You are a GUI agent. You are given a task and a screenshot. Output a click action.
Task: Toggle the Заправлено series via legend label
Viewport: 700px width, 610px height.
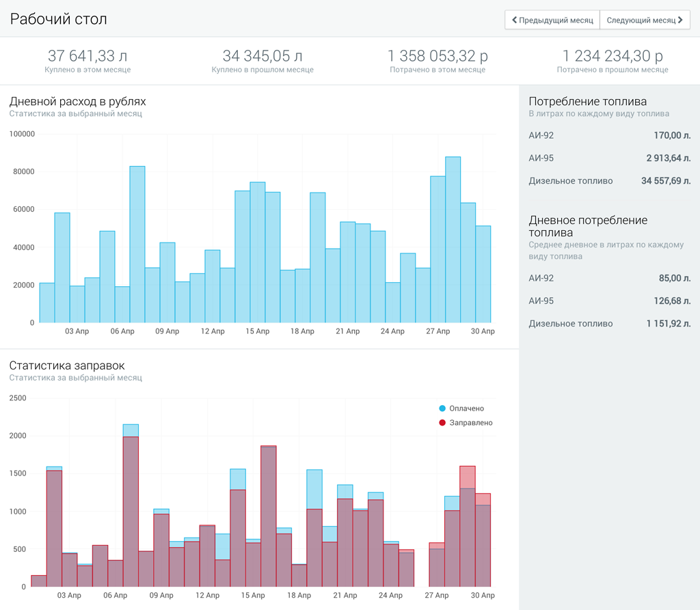click(x=470, y=423)
